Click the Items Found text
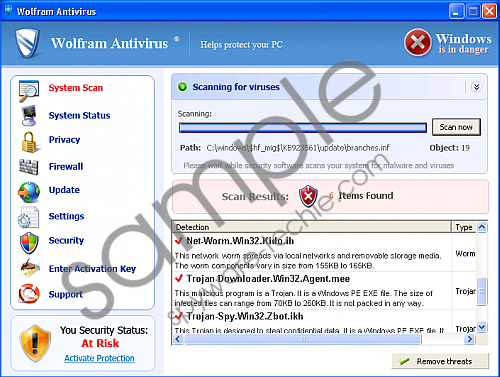The height and width of the screenshot is (377, 500). 366,195
